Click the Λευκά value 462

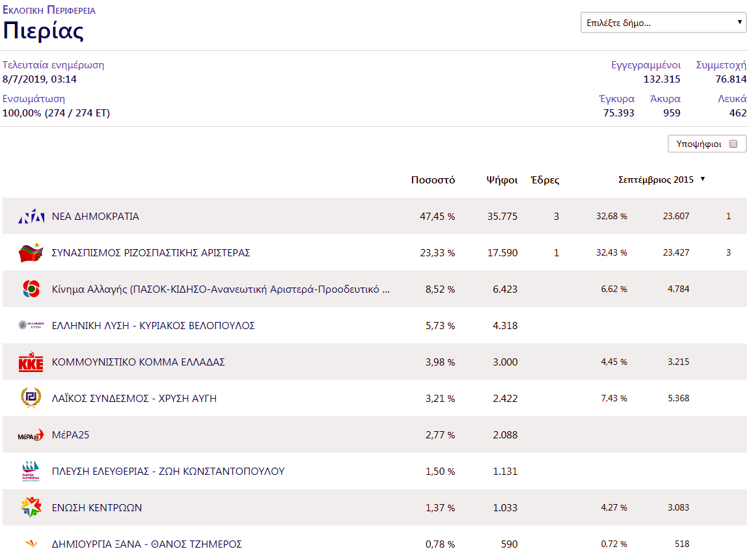point(737,113)
